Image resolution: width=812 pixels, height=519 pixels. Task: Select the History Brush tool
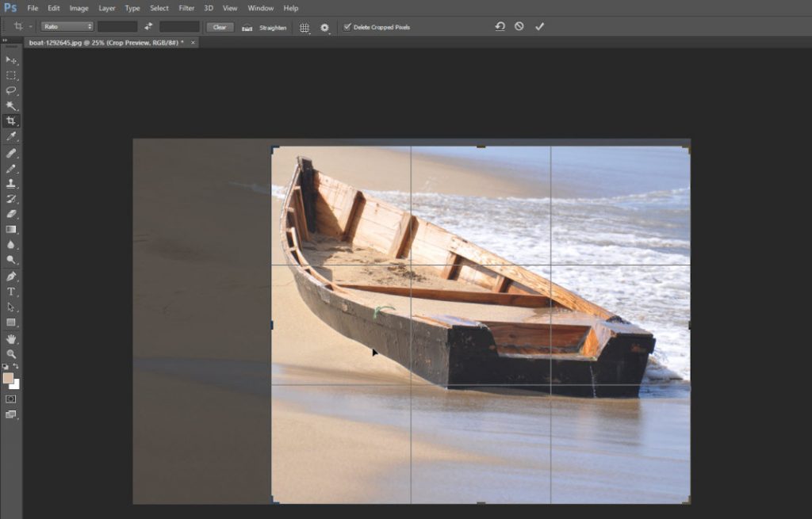tap(11, 199)
